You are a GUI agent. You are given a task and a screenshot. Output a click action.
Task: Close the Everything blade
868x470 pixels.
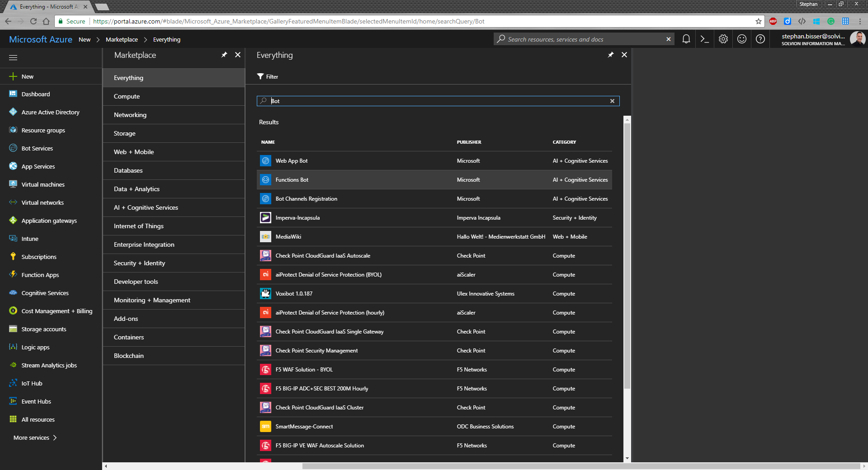pyautogui.click(x=624, y=55)
